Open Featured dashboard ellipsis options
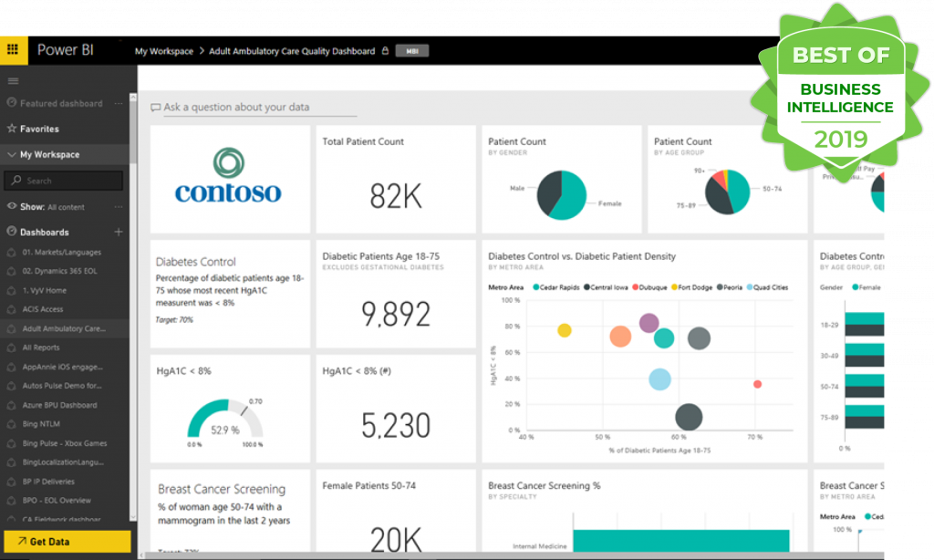Screen dimensions: 934x560 coord(119,104)
